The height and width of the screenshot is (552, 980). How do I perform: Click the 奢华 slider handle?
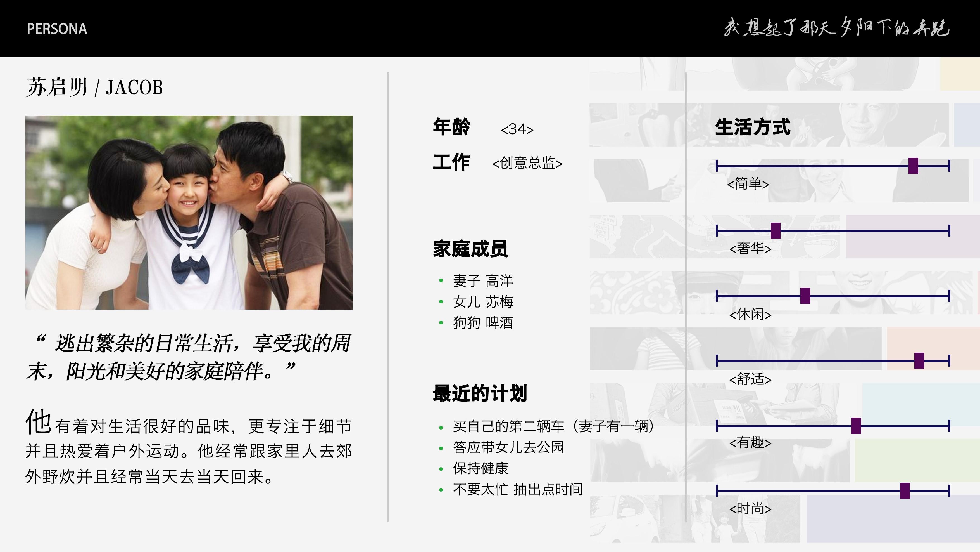(775, 231)
